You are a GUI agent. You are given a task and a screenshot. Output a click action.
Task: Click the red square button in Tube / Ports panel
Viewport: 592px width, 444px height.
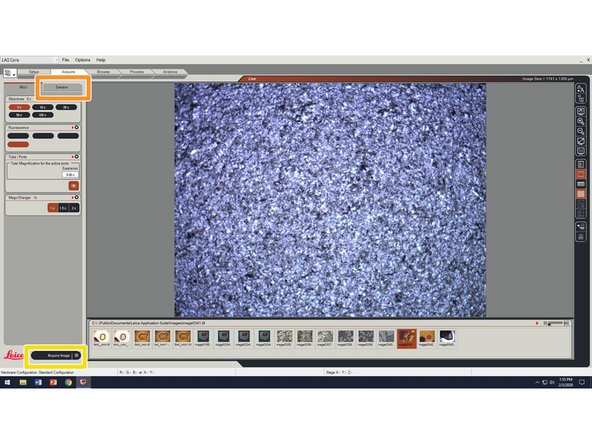pos(74,186)
